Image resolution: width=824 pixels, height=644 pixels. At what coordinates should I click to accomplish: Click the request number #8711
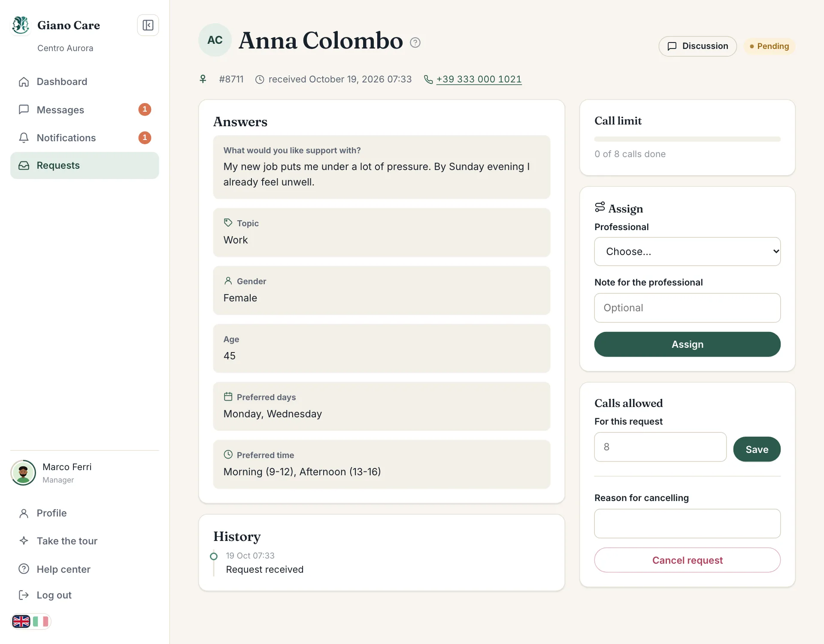[231, 79]
